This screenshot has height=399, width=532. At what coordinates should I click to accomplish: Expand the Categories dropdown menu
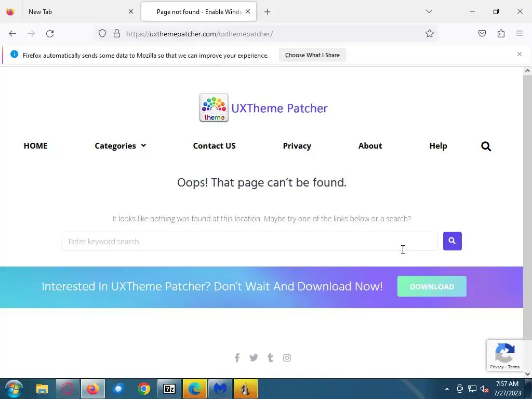click(120, 146)
